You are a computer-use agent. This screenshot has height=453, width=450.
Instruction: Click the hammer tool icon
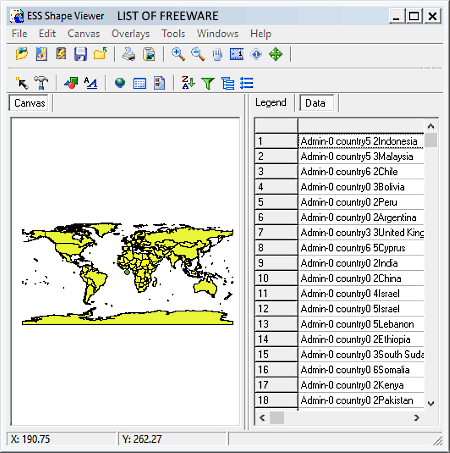coord(41,83)
